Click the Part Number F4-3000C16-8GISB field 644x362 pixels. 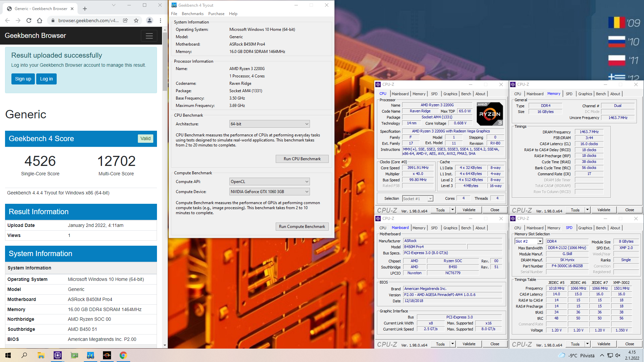coord(567,266)
